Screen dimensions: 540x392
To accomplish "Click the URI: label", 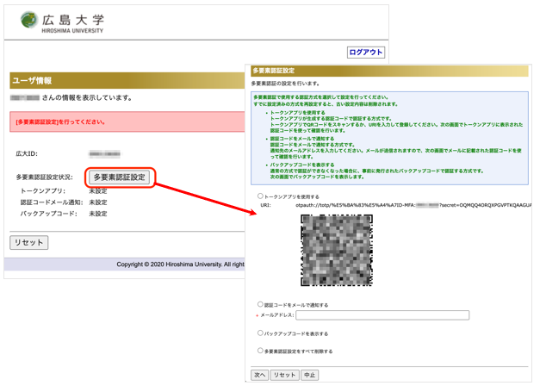I will [265, 205].
